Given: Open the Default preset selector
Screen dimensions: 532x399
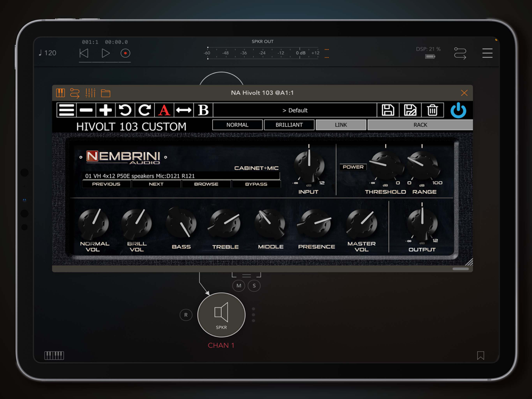Looking at the screenshot, I should [295, 110].
